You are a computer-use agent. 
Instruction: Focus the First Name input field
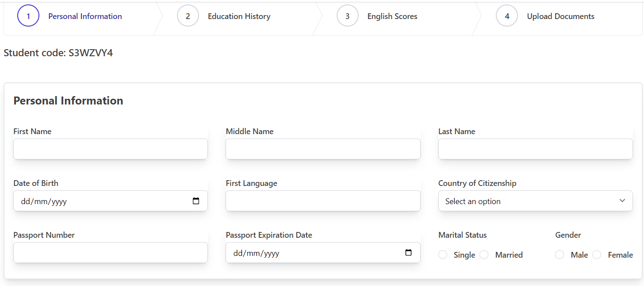pos(111,149)
